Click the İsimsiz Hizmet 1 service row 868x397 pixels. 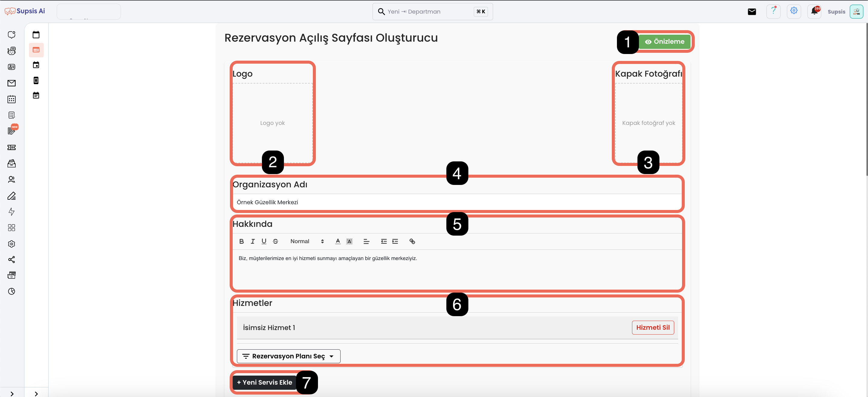(457, 328)
